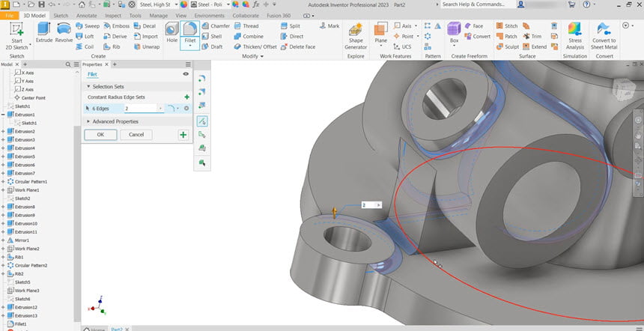Choose the Sweep tool
The height and width of the screenshot is (331, 644).
pos(88,26)
